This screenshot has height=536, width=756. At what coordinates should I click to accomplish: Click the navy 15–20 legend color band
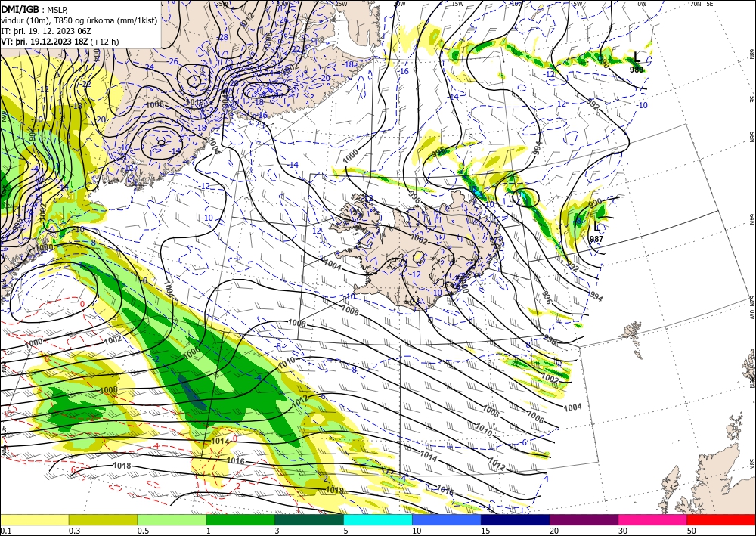516,519
